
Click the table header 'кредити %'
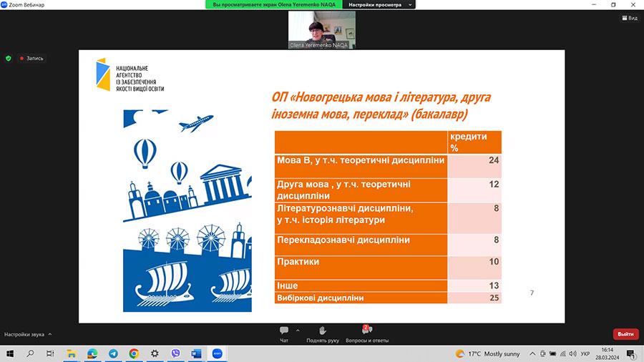(474, 142)
